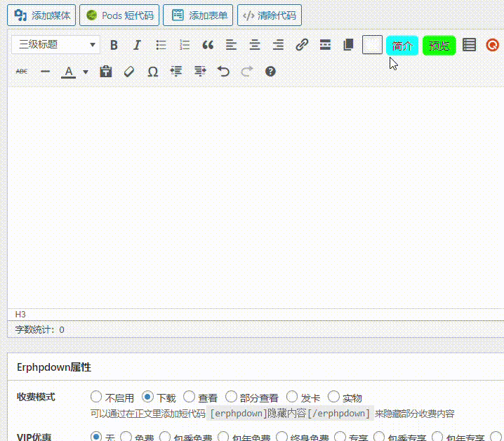This screenshot has width=504, height=441.
Task: Click the blank white toolbar button
Action: (372, 45)
